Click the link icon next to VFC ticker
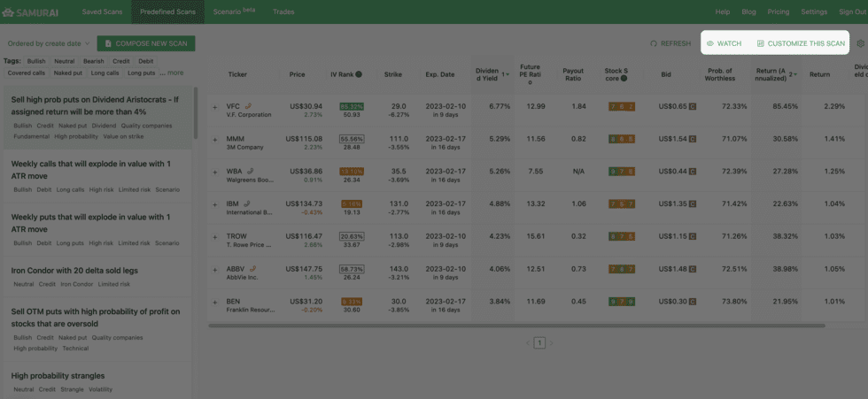868x399 pixels. click(x=249, y=106)
